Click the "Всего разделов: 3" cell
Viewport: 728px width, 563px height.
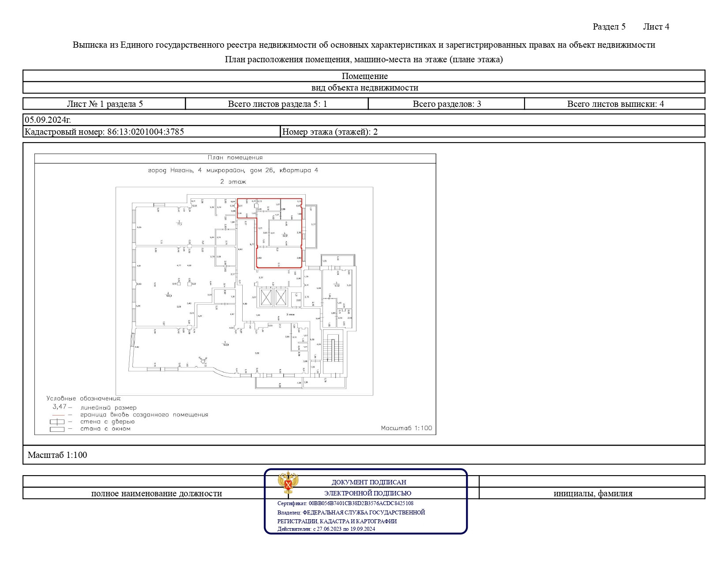pos(447,104)
